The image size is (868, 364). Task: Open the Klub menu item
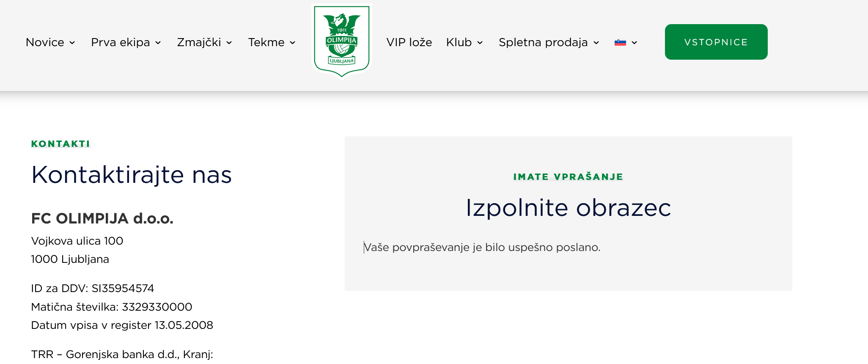click(x=459, y=42)
